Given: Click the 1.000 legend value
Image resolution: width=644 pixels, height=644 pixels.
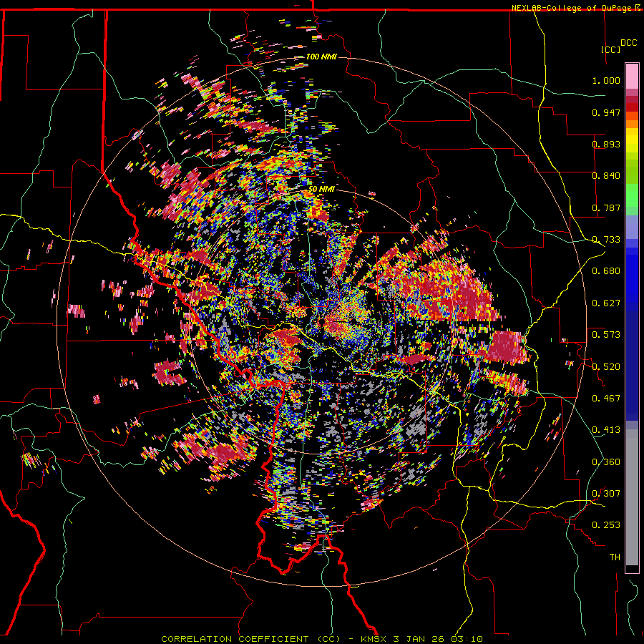Looking at the screenshot, I should pos(606,80).
